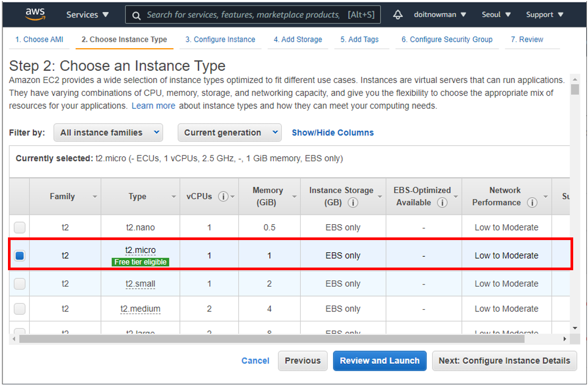Open the doitnowman account dropdown

tap(440, 15)
